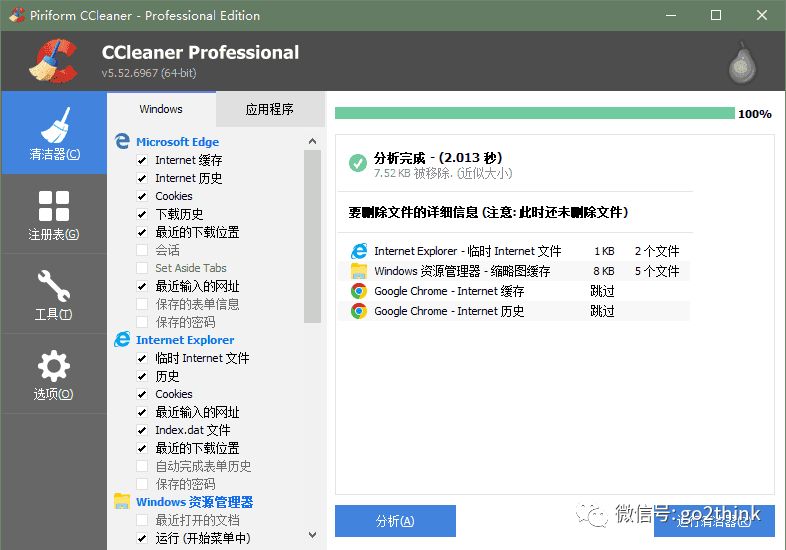Screen dimensions: 786x550
Task: Click the '5 个文件' cell
Action: [657, 271]
